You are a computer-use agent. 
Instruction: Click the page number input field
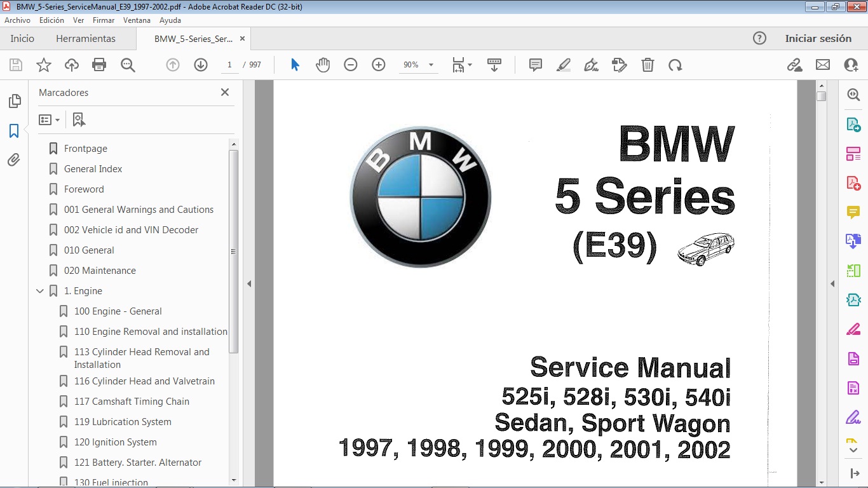click(229, 64)
